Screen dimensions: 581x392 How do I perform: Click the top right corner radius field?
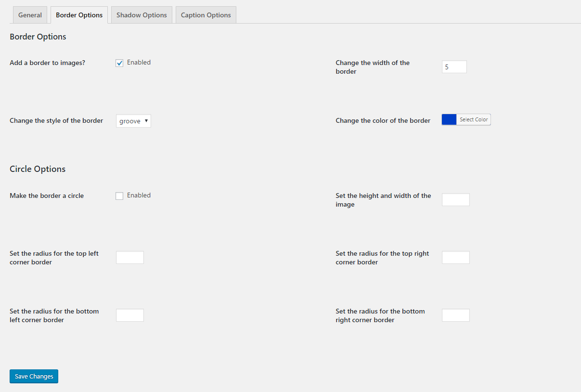pyautogui.click(x=455, y=258)
